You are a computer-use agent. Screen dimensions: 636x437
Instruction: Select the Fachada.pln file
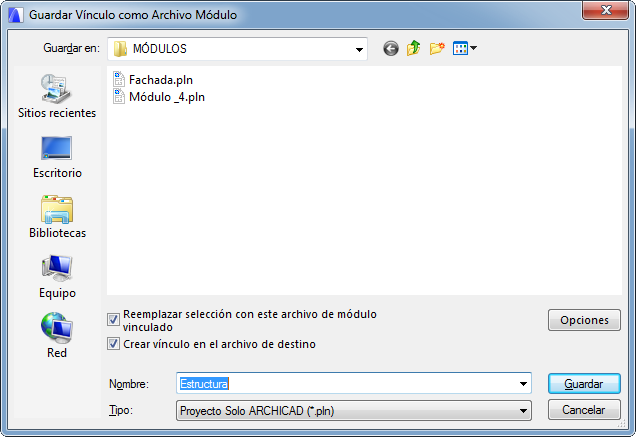point(153,80)
